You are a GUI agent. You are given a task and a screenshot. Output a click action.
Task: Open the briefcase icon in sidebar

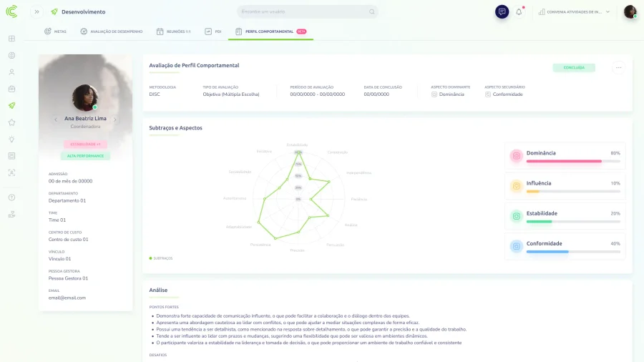click(12, 89)
